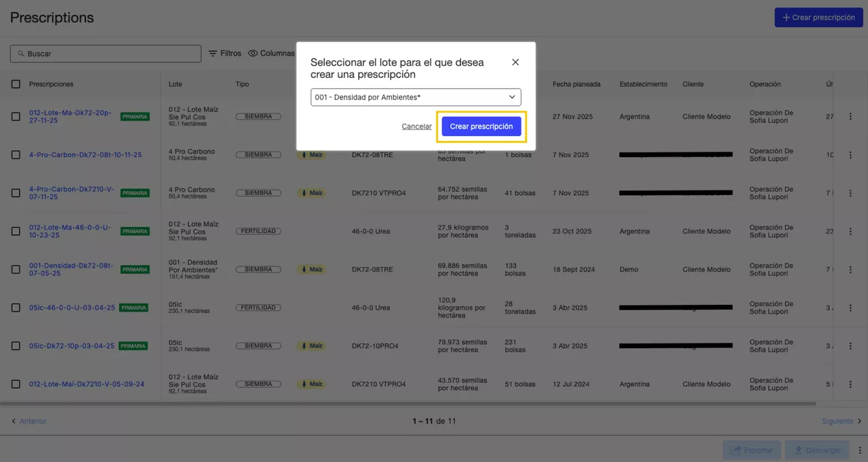
Task: Select all prescriptions header checkbox
Action: click(16, 84)
